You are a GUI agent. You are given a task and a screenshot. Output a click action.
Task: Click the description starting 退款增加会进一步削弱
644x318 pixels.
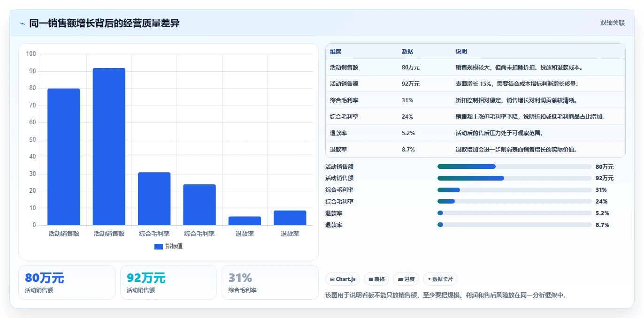click(x=516, y=150)
